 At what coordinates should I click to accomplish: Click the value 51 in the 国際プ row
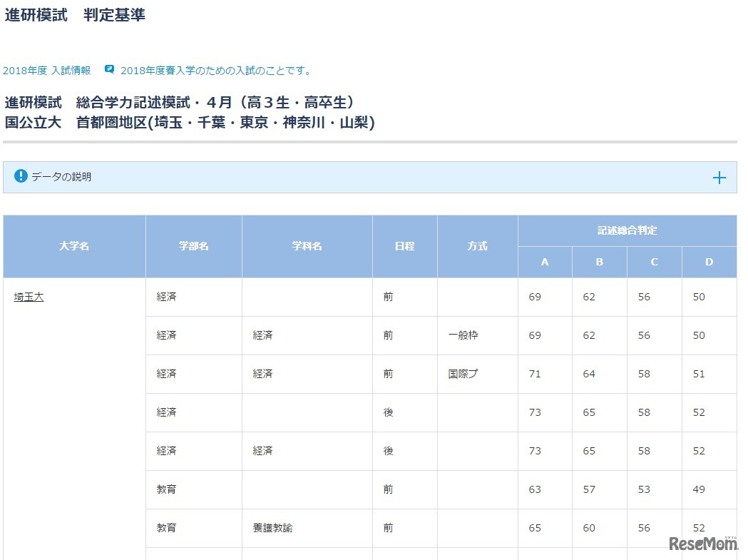699,374
